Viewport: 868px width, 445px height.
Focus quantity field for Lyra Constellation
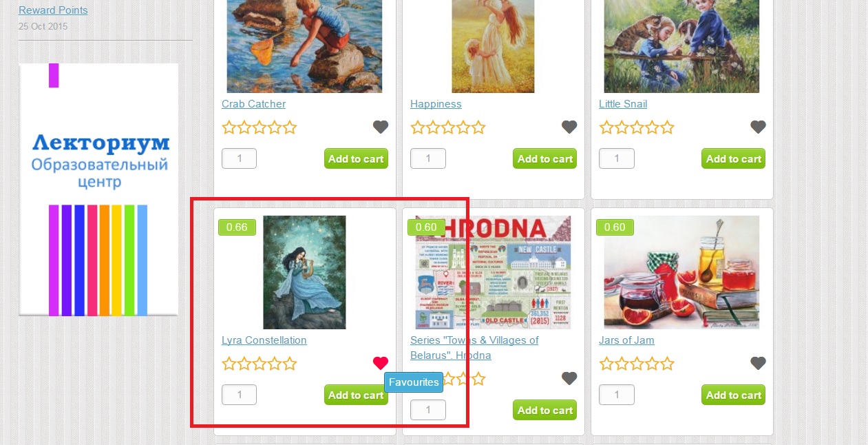[239, 395]
